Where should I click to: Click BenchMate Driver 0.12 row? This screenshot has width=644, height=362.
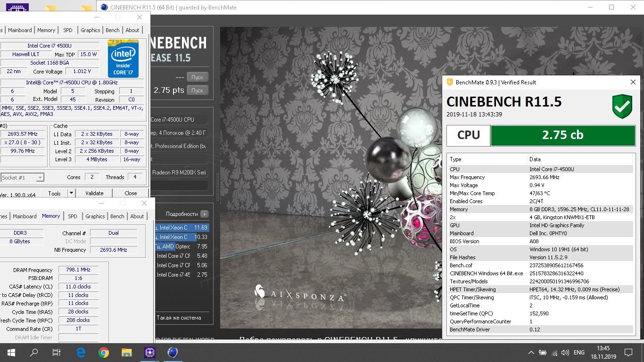[x=540, y=329]
